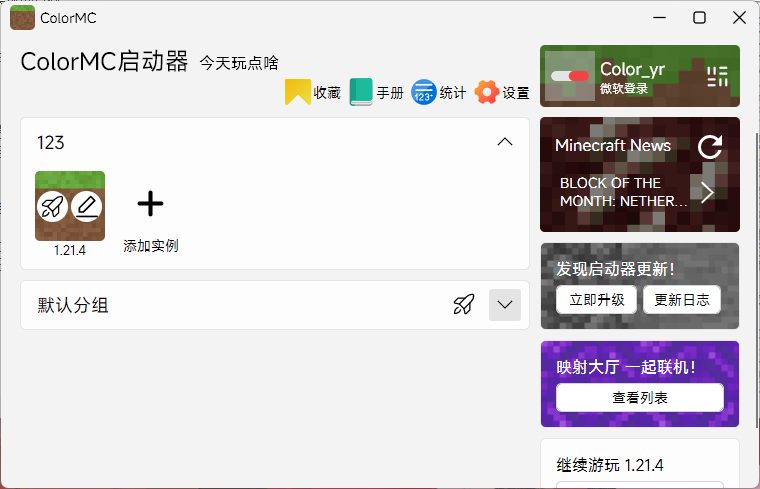Open BLOCK OF THE MONTH news headline

(x=623, y=192)
